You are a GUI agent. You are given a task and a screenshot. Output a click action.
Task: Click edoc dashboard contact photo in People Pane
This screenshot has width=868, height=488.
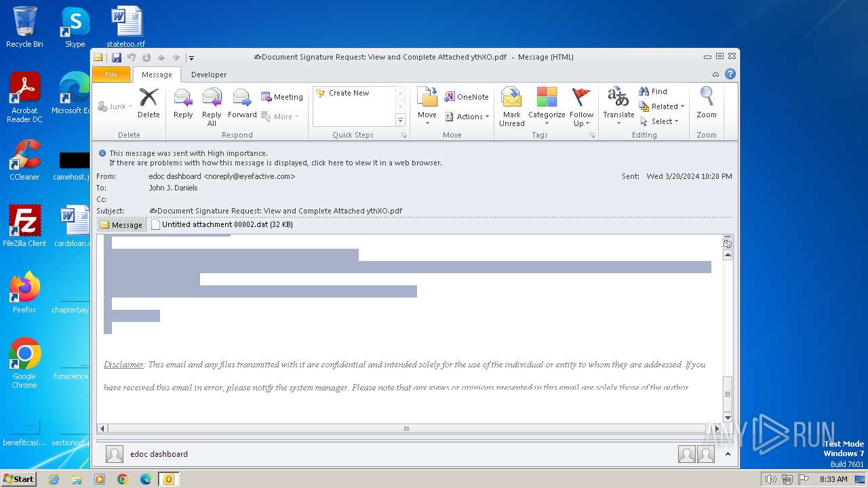115,454
